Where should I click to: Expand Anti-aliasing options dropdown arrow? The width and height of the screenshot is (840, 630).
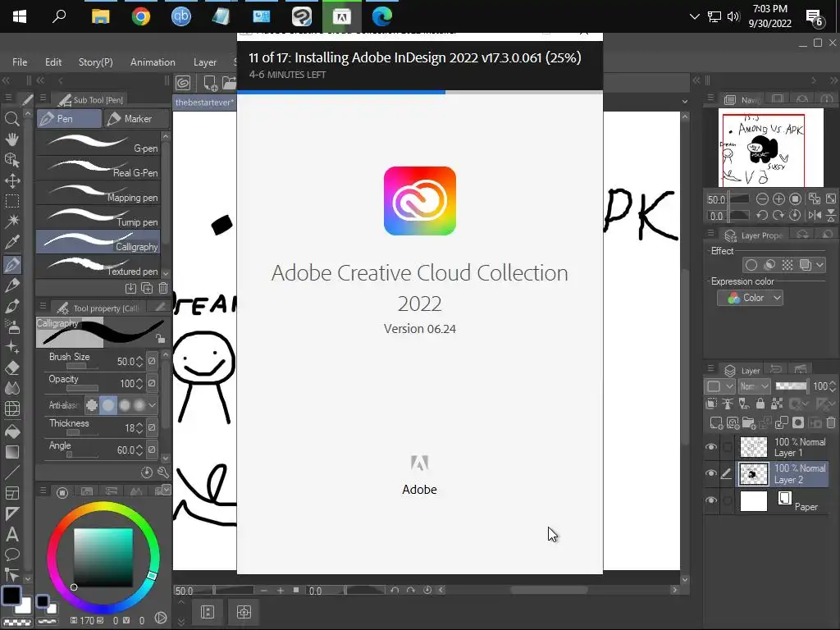pos(152,405)
